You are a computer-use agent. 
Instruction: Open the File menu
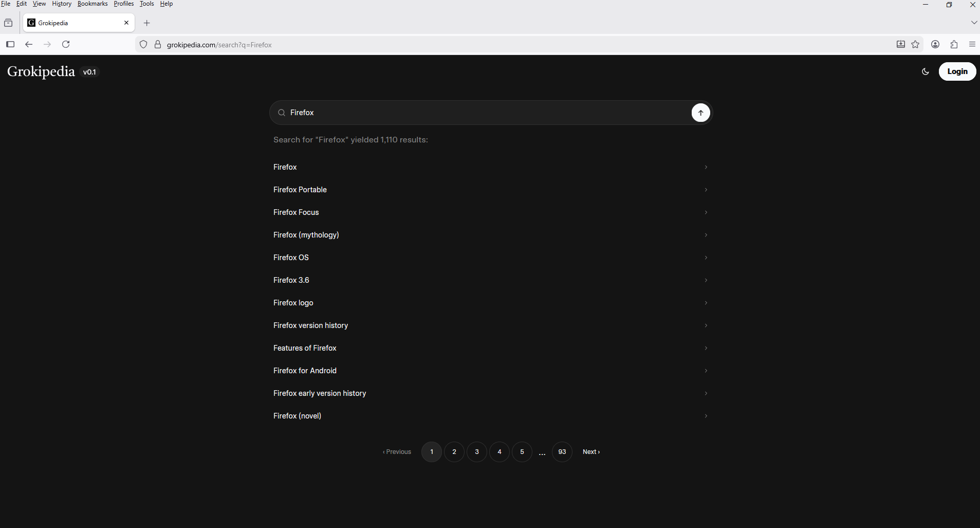point(6,4)
